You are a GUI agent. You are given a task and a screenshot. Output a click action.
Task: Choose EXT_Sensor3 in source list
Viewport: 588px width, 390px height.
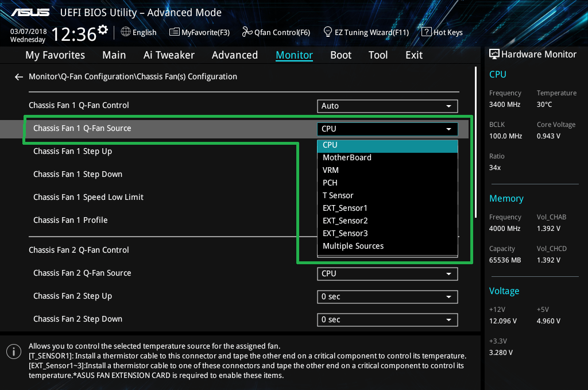[388, 234]
